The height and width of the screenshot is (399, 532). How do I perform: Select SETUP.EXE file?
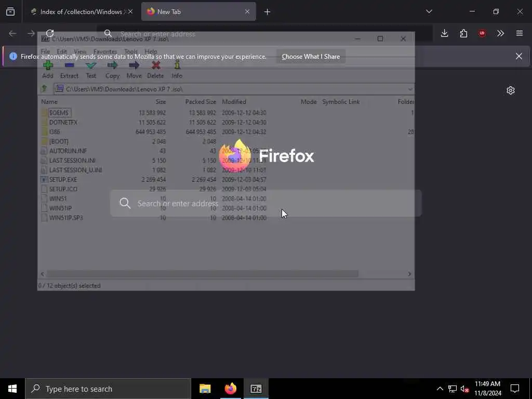(x=63, y=179)
